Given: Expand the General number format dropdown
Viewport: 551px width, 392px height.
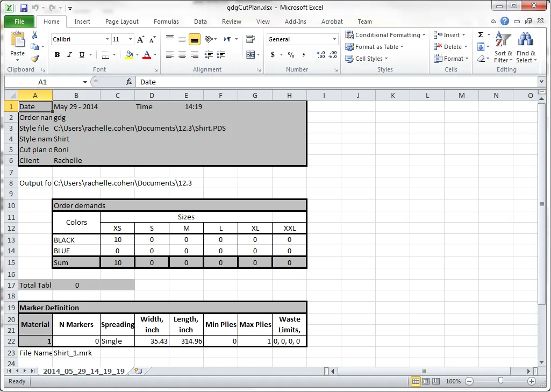Looking at the screenshot, I should [334, 39].
